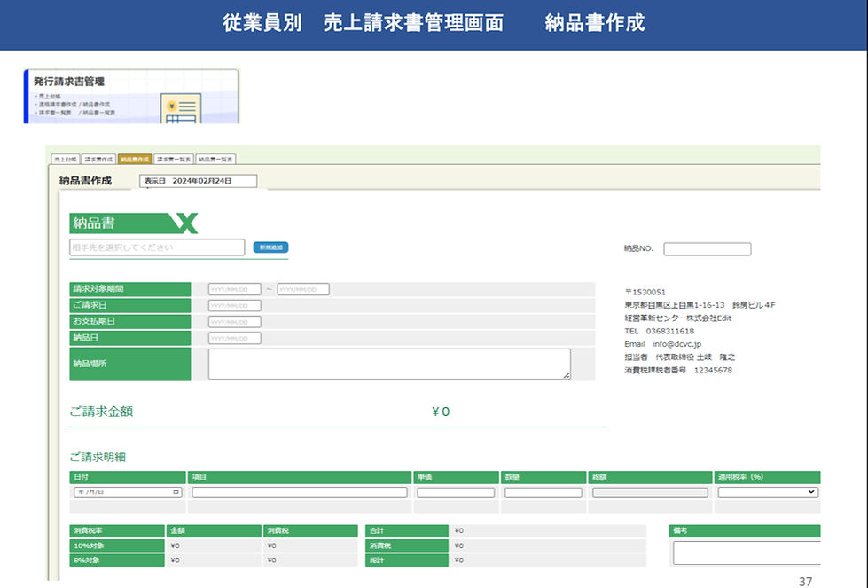Viewport: 868px width, 588px height.
Task: Click the 納品書作成 page heading
Action: [85, 181]
